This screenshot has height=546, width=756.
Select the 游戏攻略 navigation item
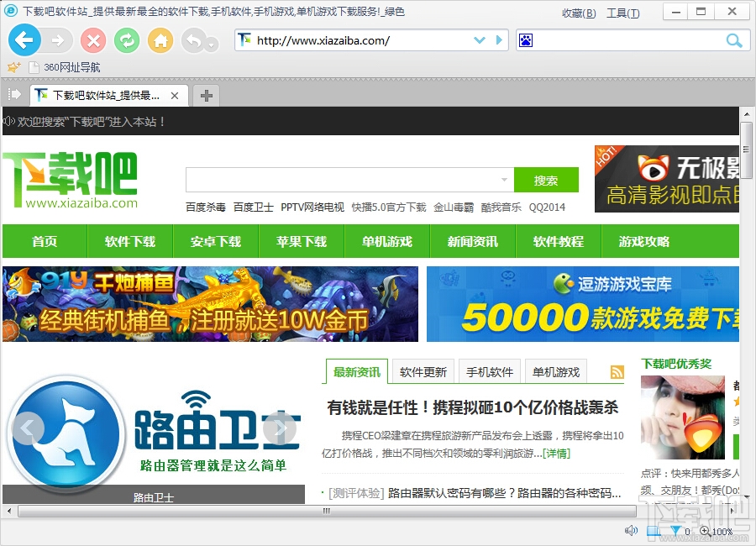pos(644,241)
